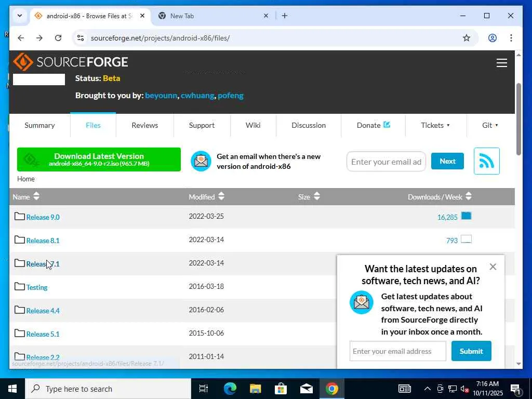
Task: Click the Release 8.1 folder icon
Action: tap(20, 240)
